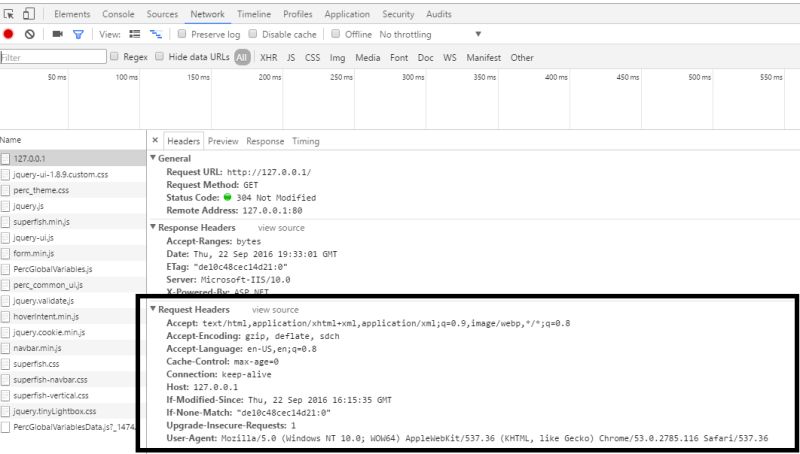800x454 pixels.
Task: Select the jquery-ui.js request
Action: tap(72, 238)
